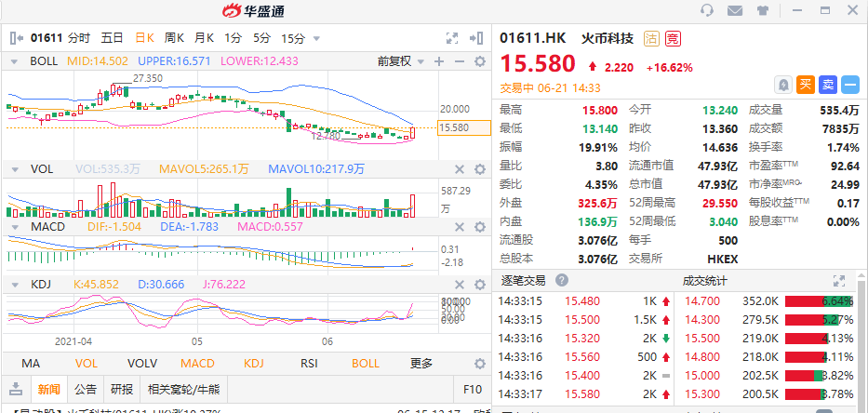
Task: Toggle the RSI indicator
Action: tap(310, 364)
